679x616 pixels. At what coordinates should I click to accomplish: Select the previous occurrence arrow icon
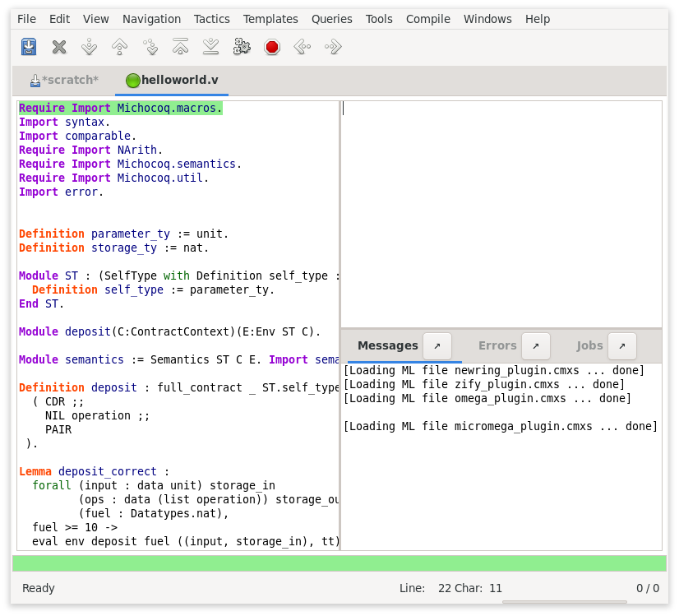(x=302, y=47)
